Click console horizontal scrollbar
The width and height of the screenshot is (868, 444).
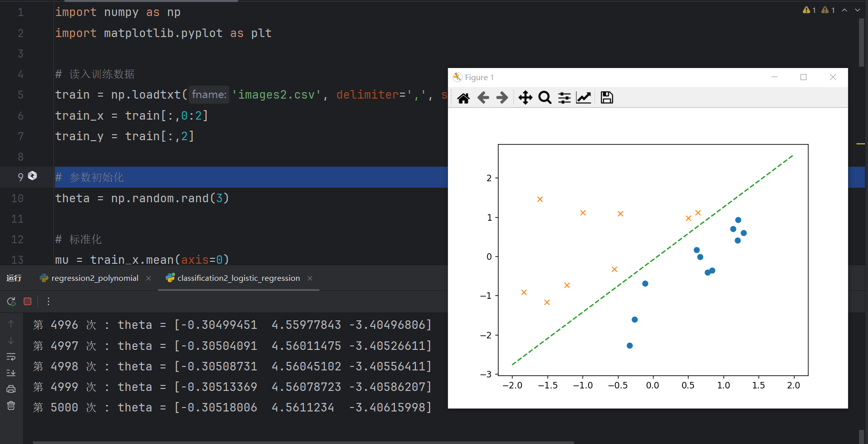[303, 442]
